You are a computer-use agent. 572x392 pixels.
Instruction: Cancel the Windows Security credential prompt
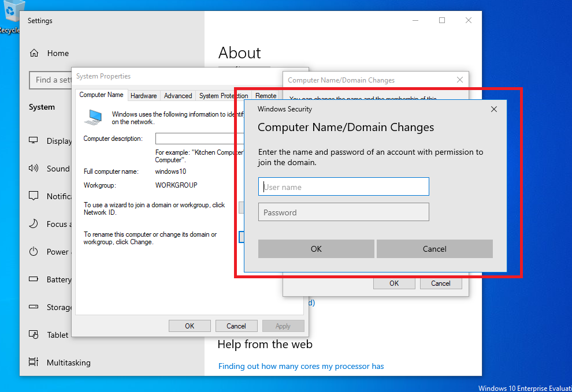click(x=434, y=249)
